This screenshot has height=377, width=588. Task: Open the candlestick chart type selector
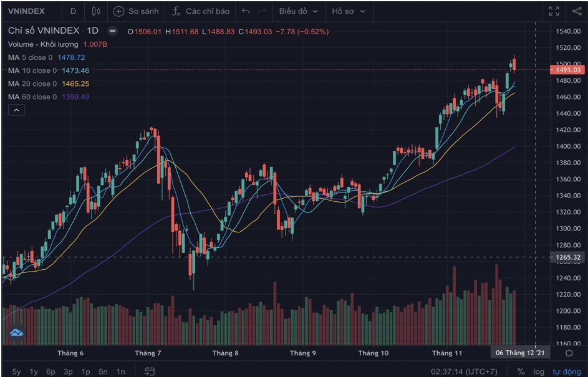[97, 11]
